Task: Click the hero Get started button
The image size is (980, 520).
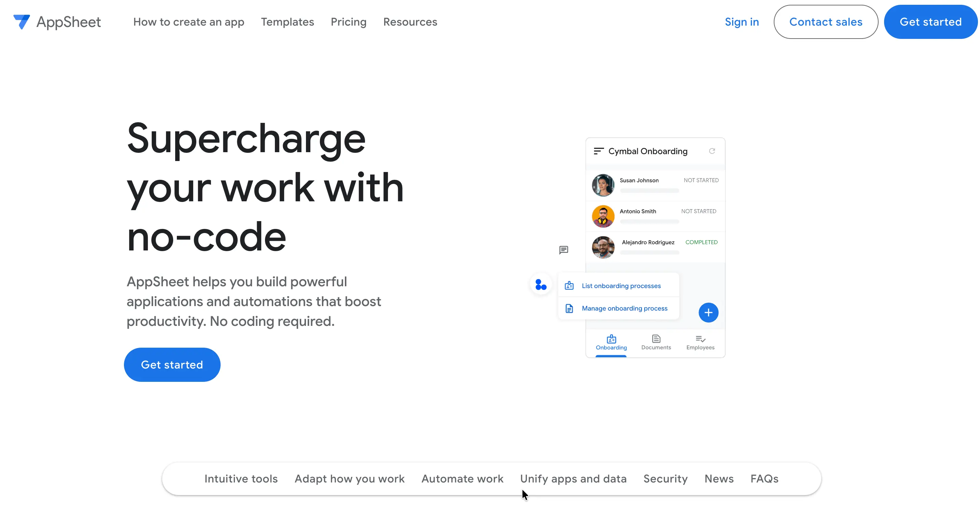Action: coord(172,364)
